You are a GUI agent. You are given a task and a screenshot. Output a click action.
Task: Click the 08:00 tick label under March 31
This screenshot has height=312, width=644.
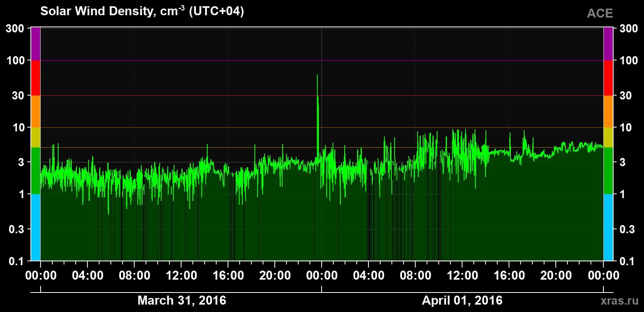click(x=135, y=275)
